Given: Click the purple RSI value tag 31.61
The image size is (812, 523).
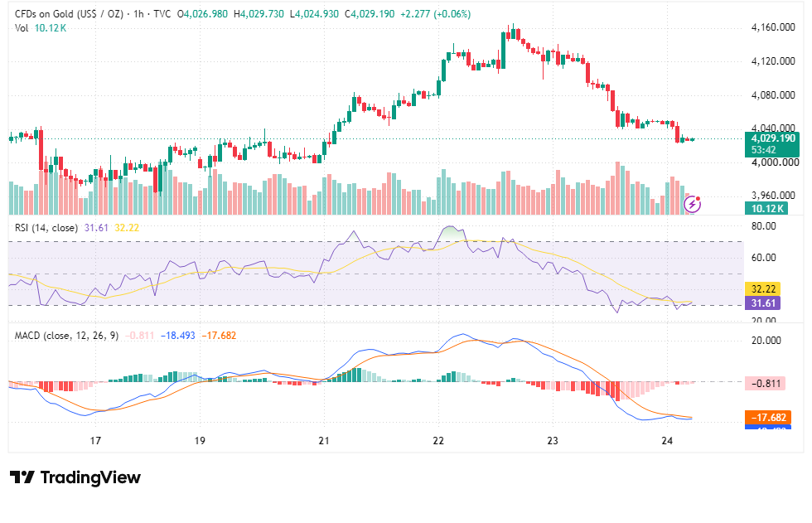Looking at the screenshot, I should pos(762,303).
